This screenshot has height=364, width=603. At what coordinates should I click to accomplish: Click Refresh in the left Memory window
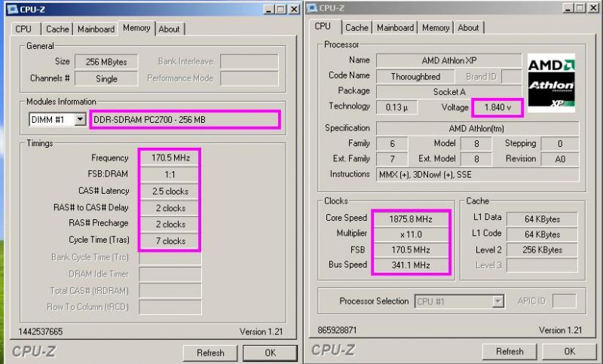pos(210,353)
